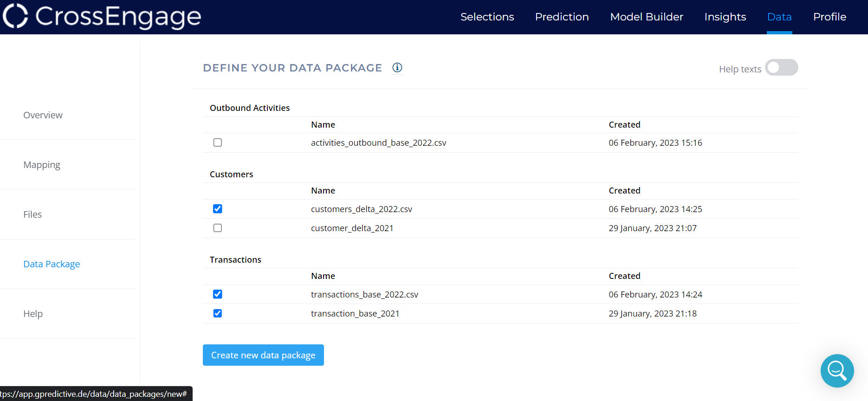Open the Files sidebar section
This screenshot has height=401, width=868.
(x=32, y=214)
